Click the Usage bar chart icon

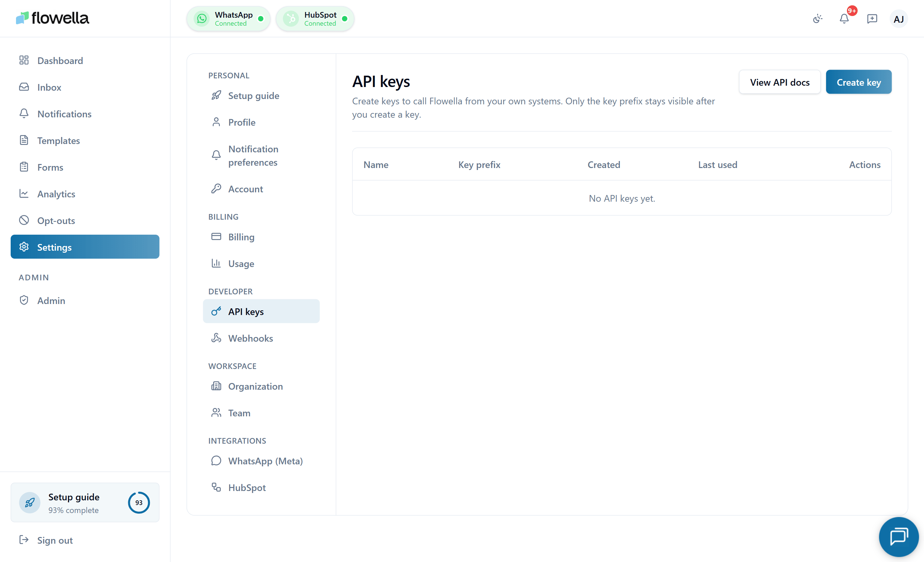coord(217,263)
